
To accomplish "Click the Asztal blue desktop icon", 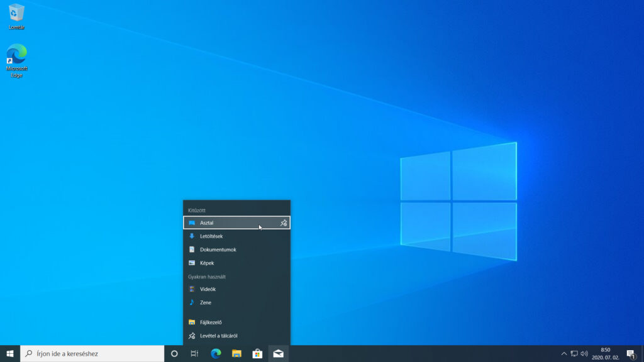I will 192,223.
